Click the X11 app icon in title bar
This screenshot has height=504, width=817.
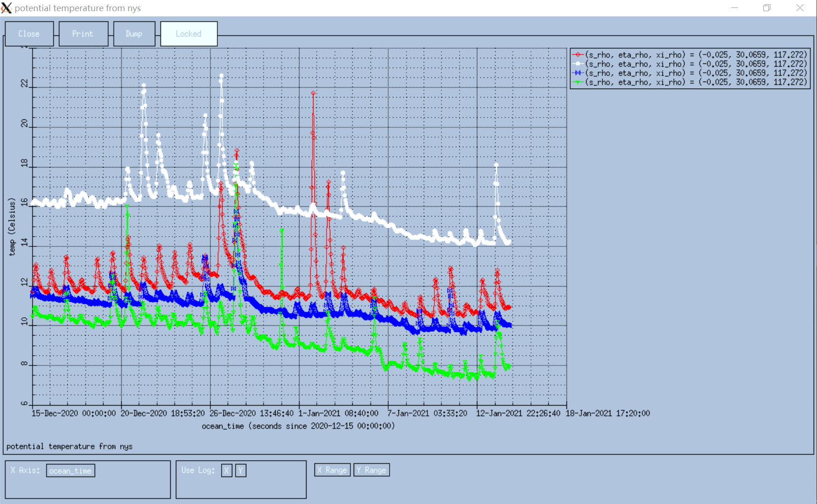click(7, 8)
